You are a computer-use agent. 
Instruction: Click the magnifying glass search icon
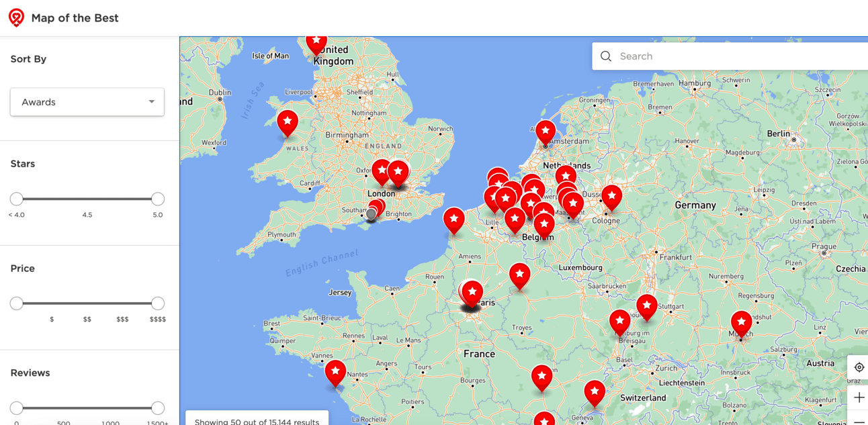[x=606, y=56]
